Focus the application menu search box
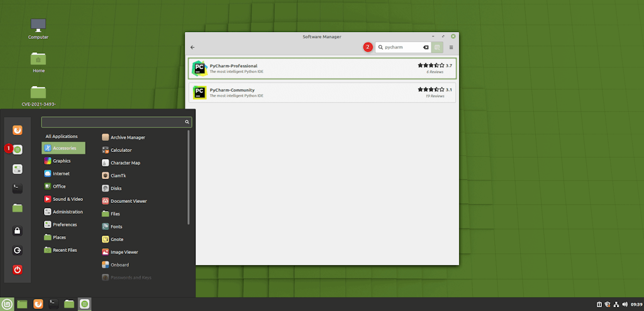Screen dimensions: 644x311 (116, 122)
